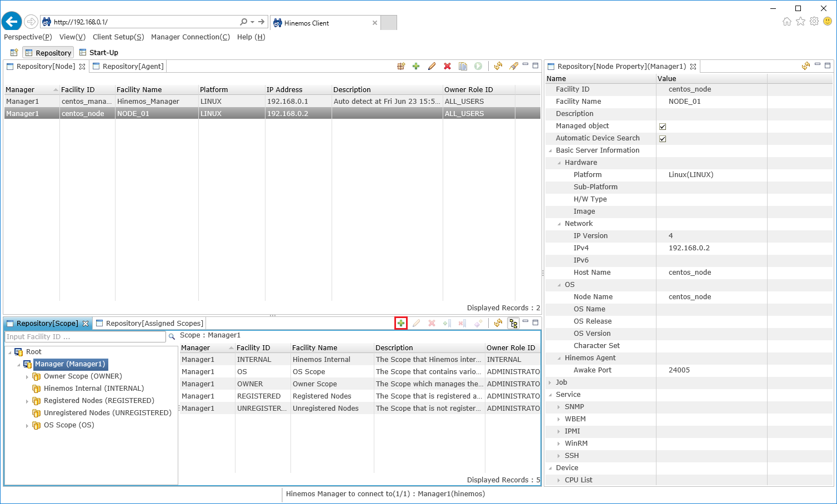The height and width of the screenshot is (504, 837).
Task: Refresh the Repository[Node] view
Action: [498, 66]
